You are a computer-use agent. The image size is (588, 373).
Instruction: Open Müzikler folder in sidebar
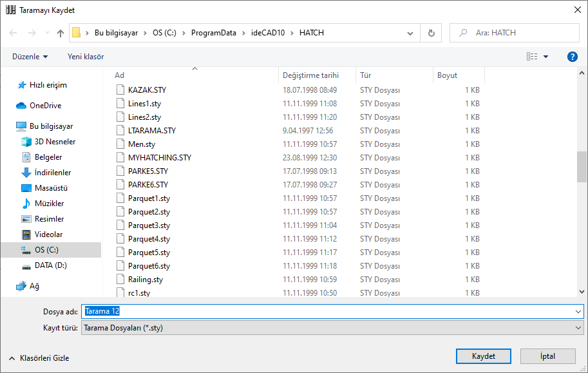point(49,204)
